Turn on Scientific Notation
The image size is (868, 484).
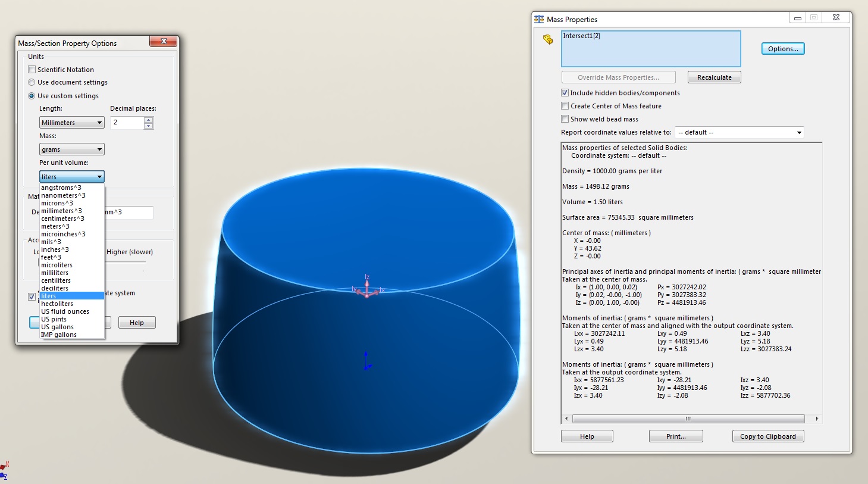tap(32, 69)
